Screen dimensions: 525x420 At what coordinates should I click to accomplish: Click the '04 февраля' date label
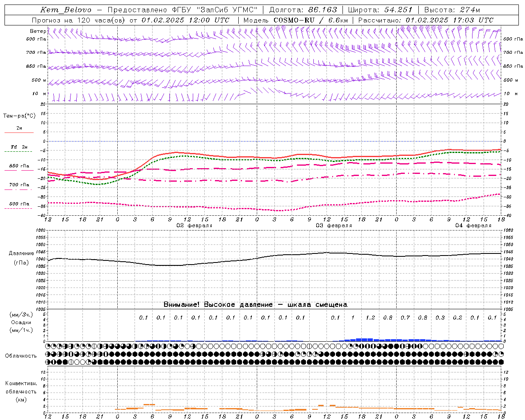pos(473,226)
